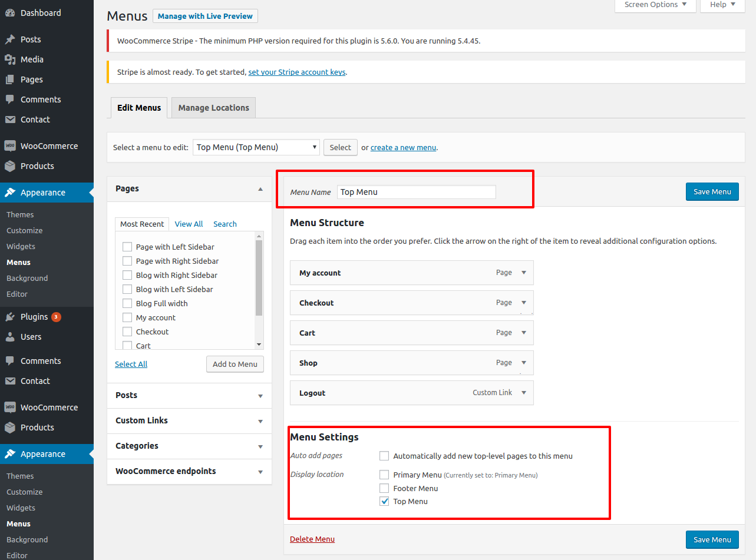Click the Media icon in sidebar

(x=10, y=59)
